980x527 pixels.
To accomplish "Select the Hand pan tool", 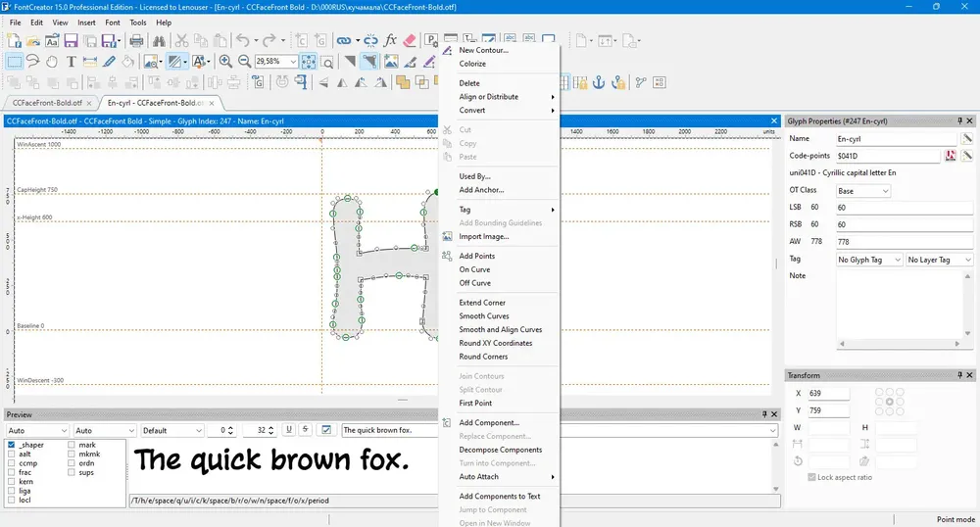I will (52, 61).
